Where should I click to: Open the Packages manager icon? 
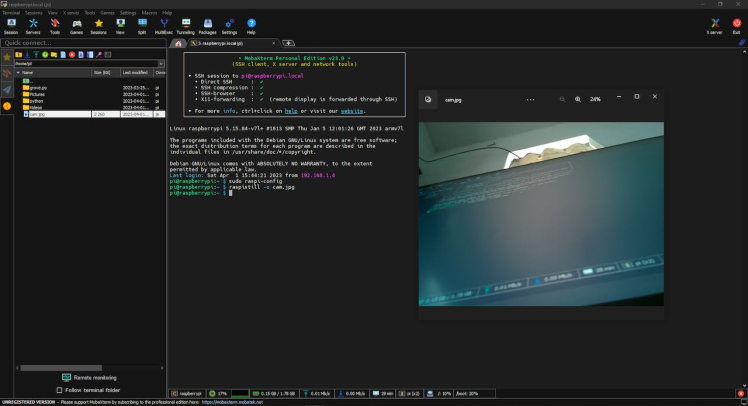tap(207, 25)
